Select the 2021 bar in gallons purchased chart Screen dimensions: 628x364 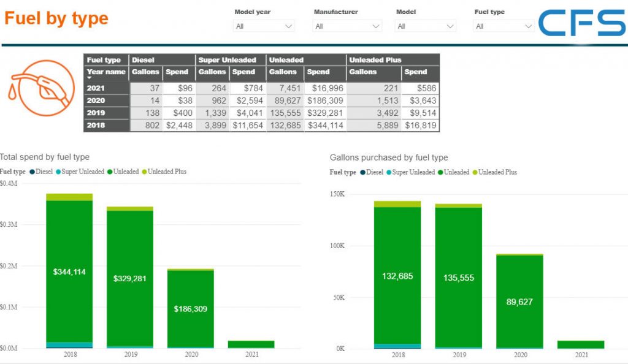(x=580, y=344)
